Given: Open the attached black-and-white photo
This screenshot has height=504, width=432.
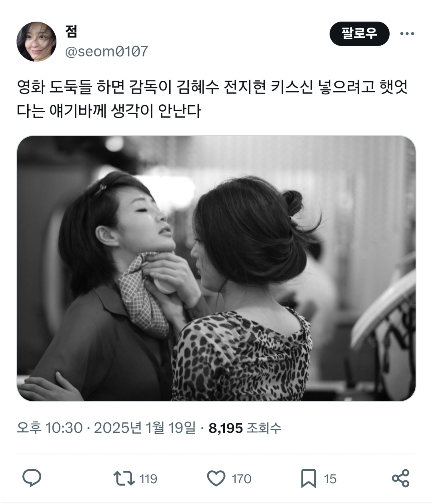Looking at the screenshot, I should [216, 268].
